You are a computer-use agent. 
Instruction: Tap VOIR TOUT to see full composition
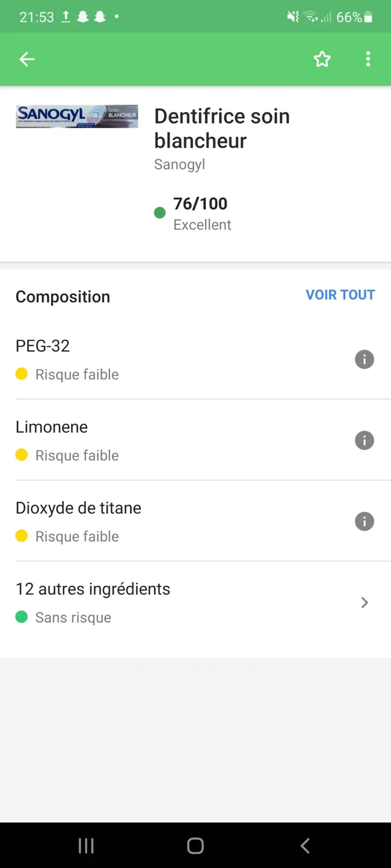pos(340,295)
